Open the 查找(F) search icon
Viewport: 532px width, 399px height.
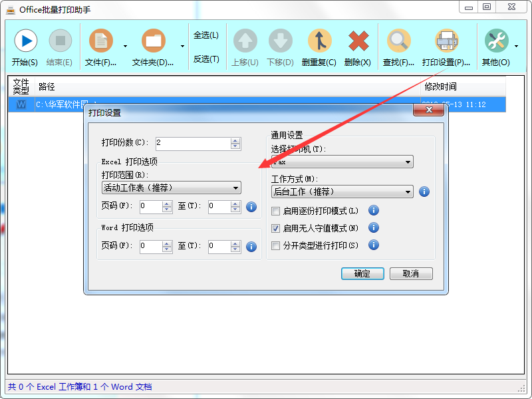pyautogui.click(x=398, y=40)
